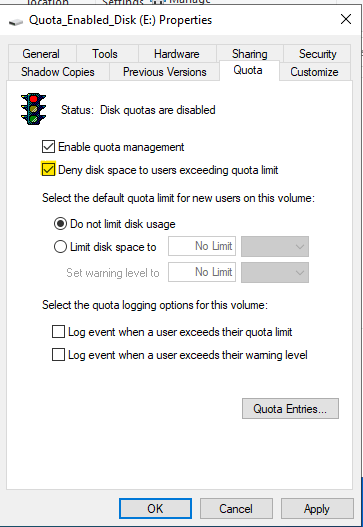Viewport: 363px width, 527px height.
Task: Click the warning level value field
Action: coord(202,272)
